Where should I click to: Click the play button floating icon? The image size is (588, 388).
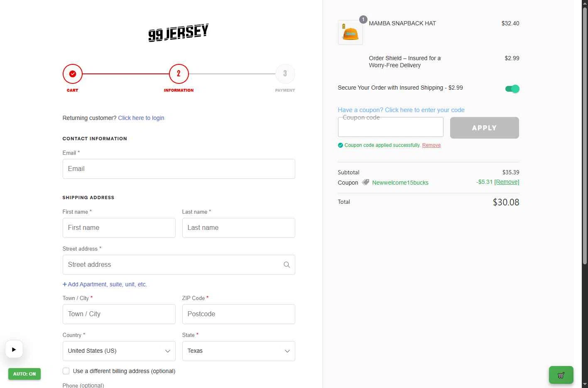point(14,349)
